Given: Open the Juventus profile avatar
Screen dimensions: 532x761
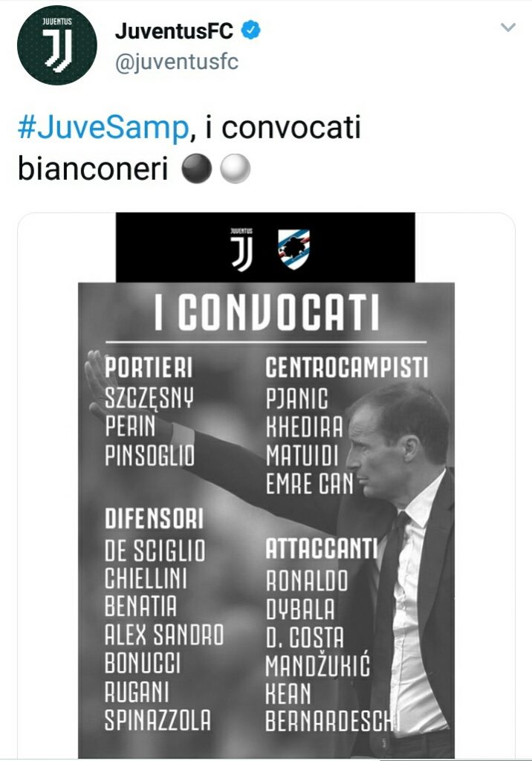Looking at the screenshot, I should pyautogui.click(x=57, y=45).
